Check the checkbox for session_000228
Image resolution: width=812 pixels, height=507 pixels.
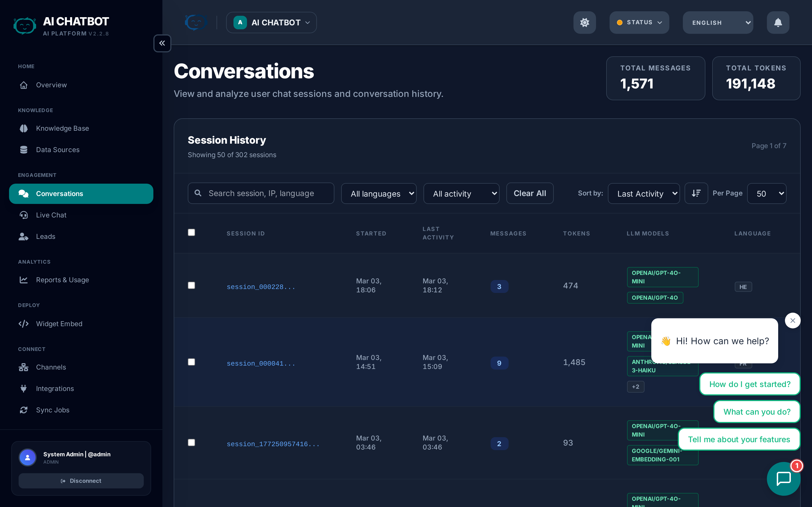(x=192, y=285)
